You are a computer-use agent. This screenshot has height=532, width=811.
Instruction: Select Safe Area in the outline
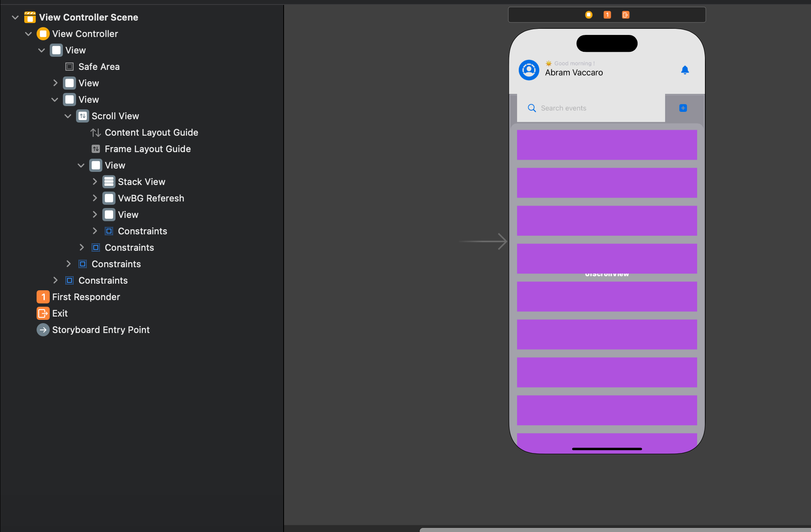pos(99,67)
